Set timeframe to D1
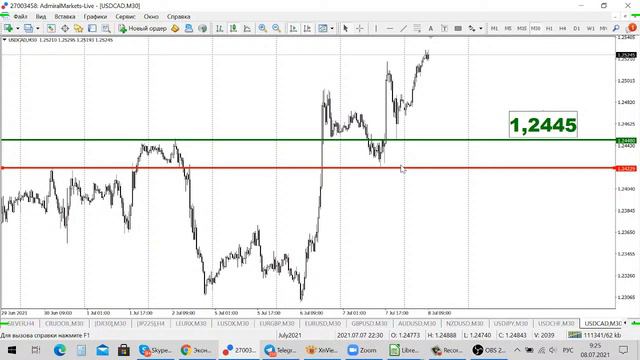Viewport: 640px width, 360px height. coord(577,28)
